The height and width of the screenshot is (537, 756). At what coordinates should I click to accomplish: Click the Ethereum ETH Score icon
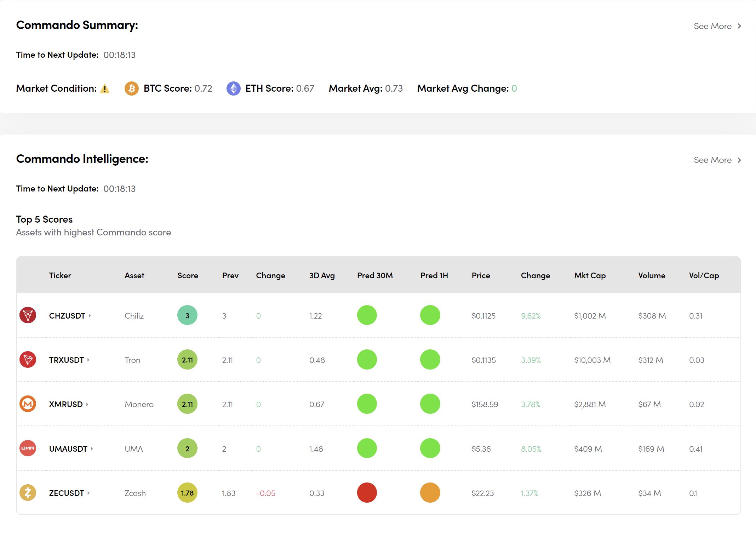click(233, 88)
